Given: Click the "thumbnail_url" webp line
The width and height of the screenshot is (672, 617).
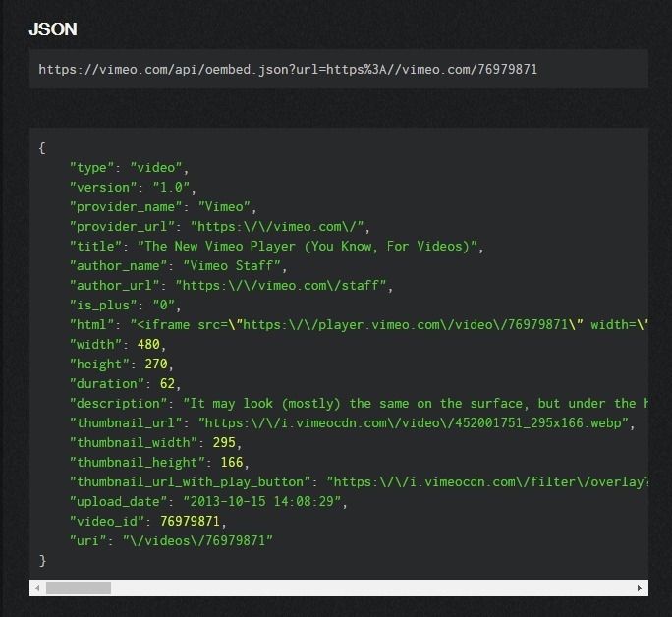Looking at the screenshot, I should click(353, 423).
